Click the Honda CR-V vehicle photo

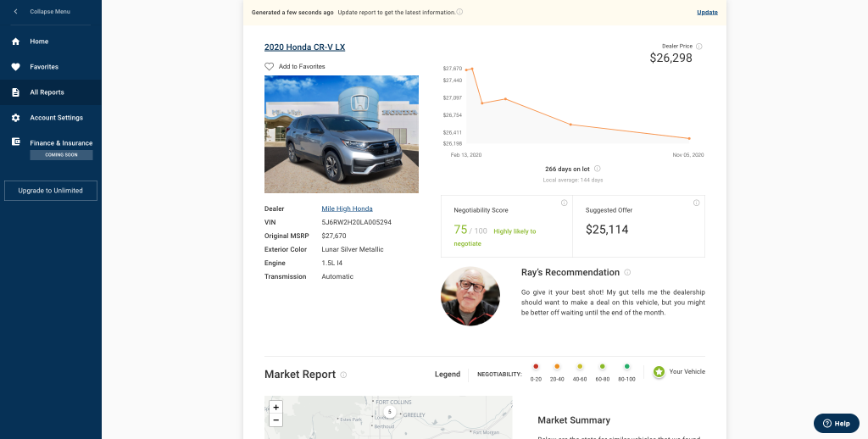coord(342,135)
